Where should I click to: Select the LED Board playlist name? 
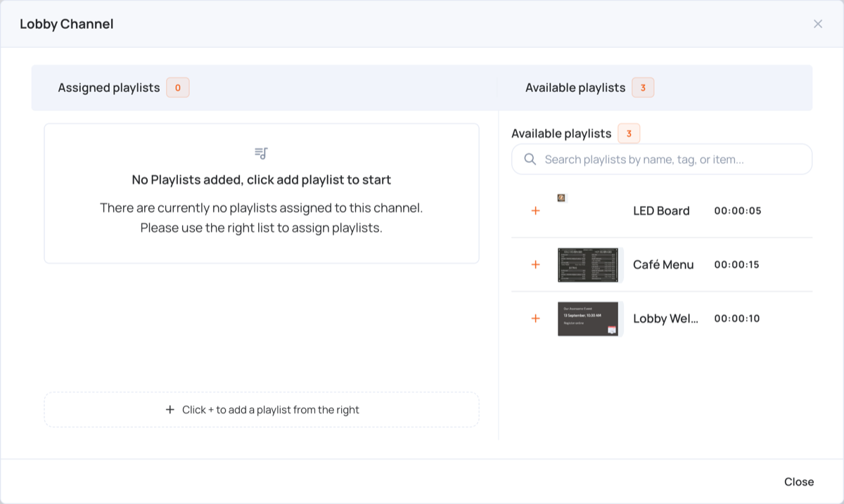661,211
